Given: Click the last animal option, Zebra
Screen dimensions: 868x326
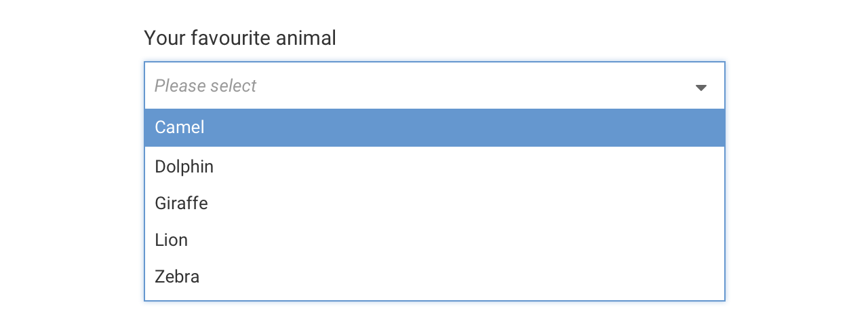Looking at the screenshot, I should [x=434, y=276].
